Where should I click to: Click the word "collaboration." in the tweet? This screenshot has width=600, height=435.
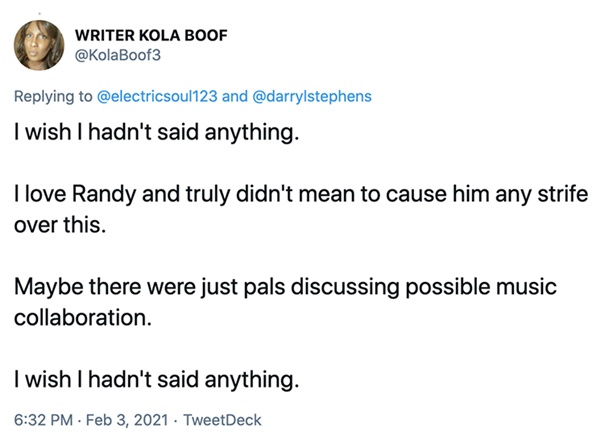(x=76, y=317)
